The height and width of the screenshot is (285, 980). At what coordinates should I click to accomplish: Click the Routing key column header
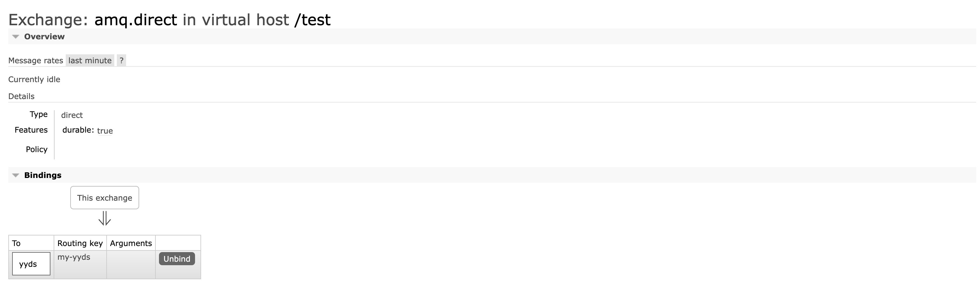coord(80,243)
